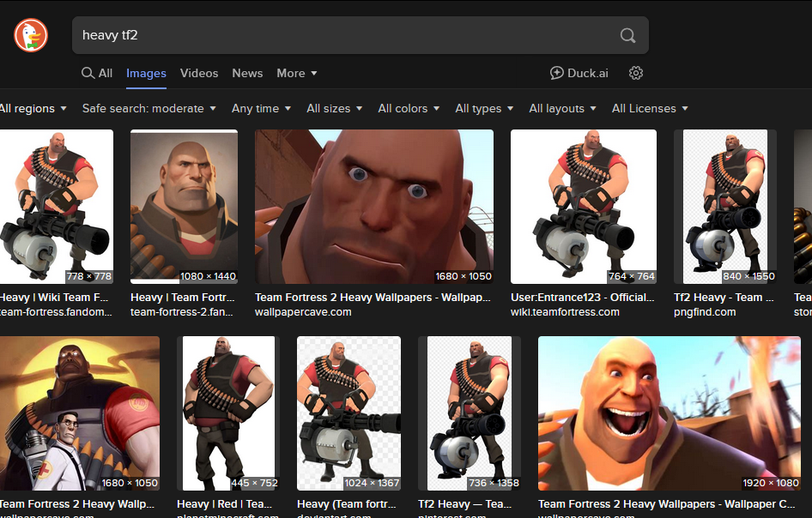
Task: Click the 'Tf2 Heavy — Tea...' title
Action: [464, 504]
